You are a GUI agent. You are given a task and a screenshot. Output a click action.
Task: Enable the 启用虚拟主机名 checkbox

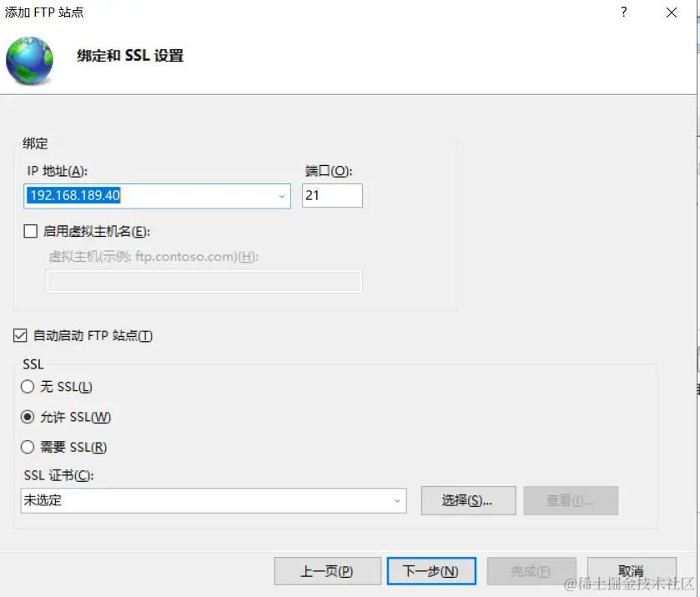click(x=30, y=231)
